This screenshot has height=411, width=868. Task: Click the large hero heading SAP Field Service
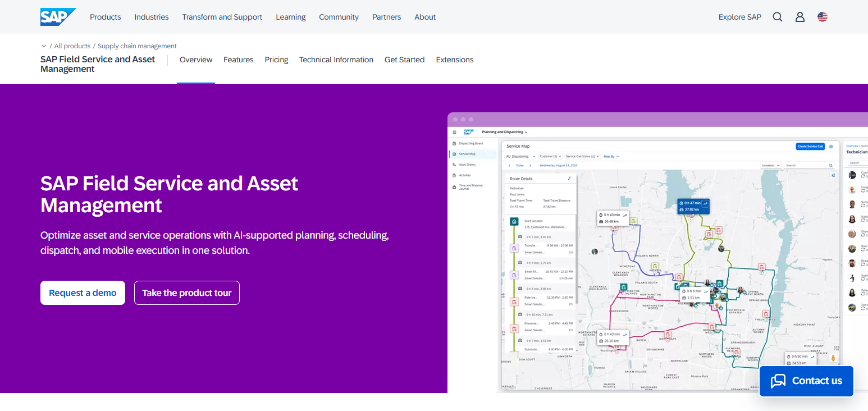pos(170,194)
